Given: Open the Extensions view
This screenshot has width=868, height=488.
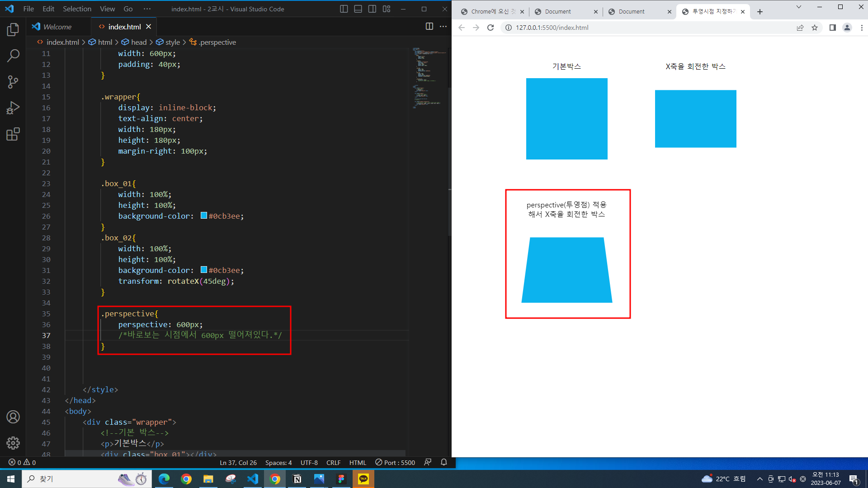Looking at the screenshot, I should [x=13, y=134].
